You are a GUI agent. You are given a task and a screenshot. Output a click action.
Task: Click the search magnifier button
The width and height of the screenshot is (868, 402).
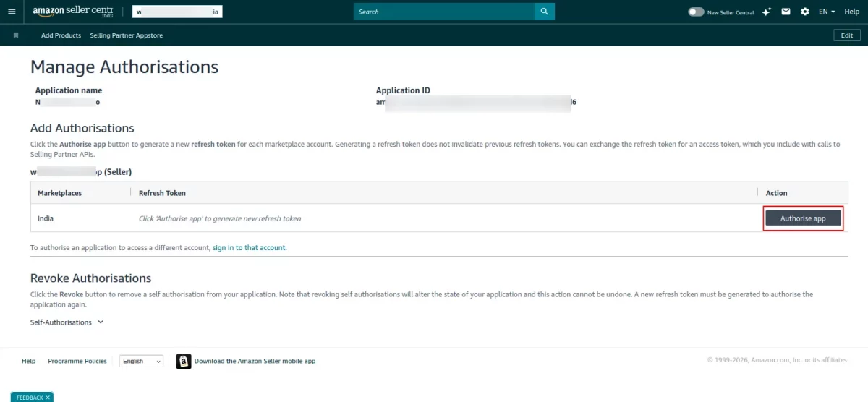(x=545, y=12)
